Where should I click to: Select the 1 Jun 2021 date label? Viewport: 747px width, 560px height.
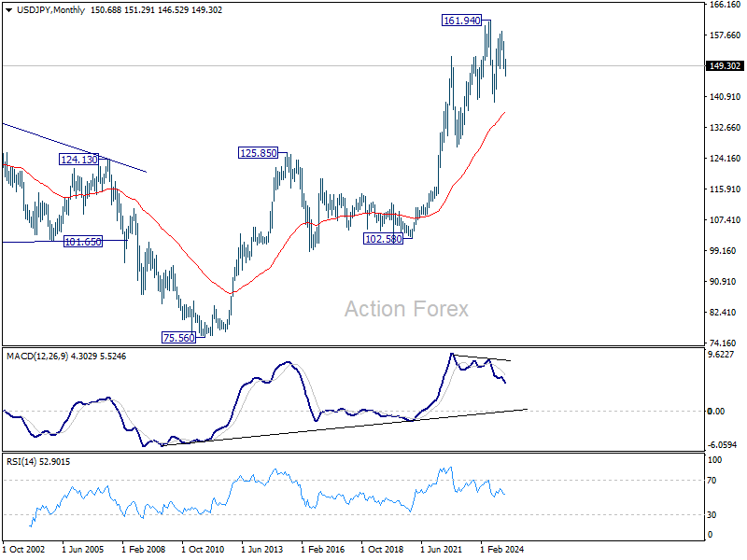click(441, 549)
